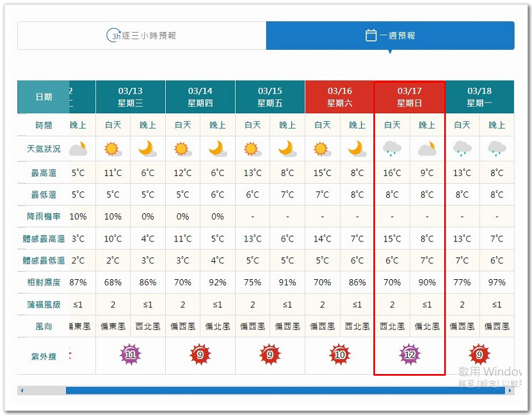Click the 16°C high temperature for 03/17 daytime
532x415 pixels.
[392, 173]
